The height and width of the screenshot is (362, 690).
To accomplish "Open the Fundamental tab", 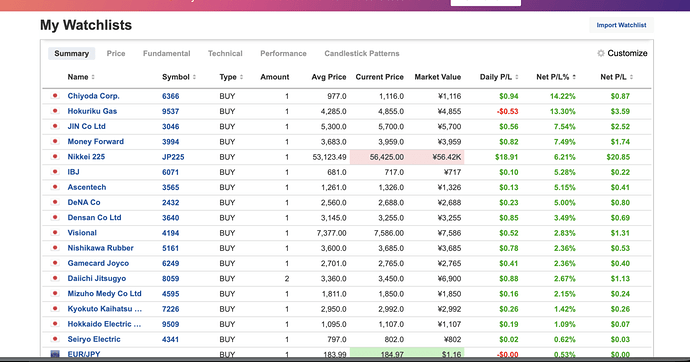I will [166, 53].
